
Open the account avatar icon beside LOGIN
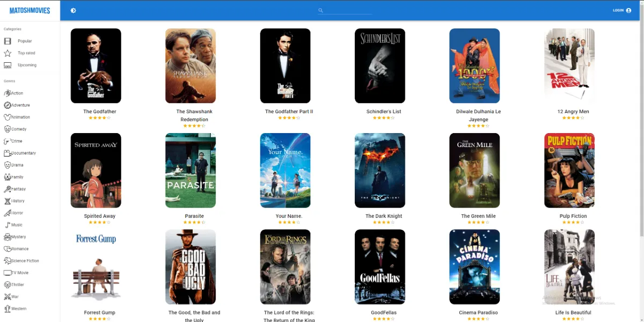(x=628, y=10)
